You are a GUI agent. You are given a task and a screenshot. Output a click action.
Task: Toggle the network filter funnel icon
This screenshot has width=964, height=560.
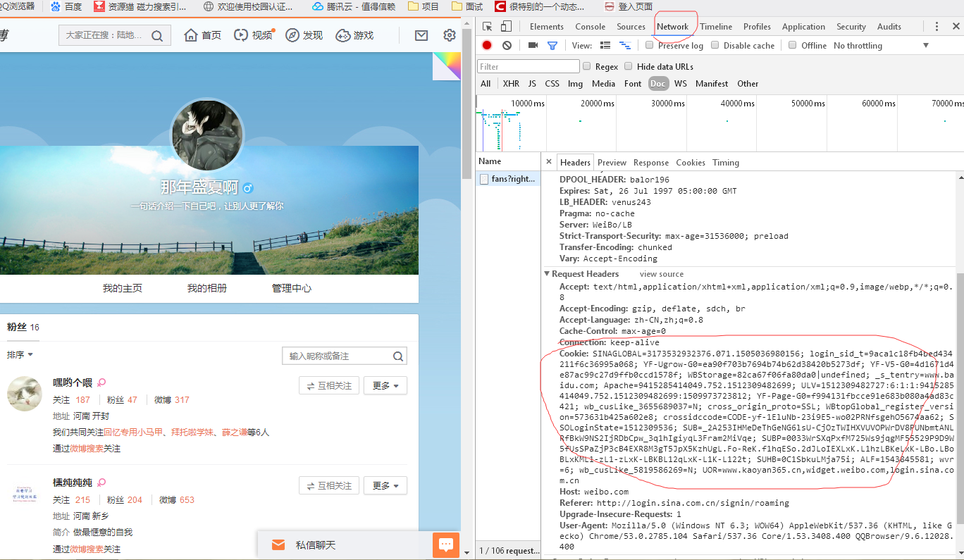[552, 46]
